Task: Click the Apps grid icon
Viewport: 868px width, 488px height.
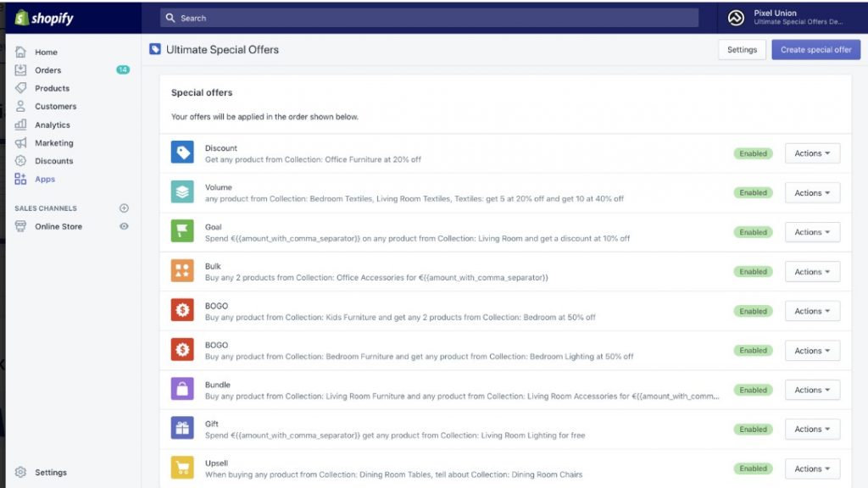Action: pyautogui.click(x=20, y=179)
